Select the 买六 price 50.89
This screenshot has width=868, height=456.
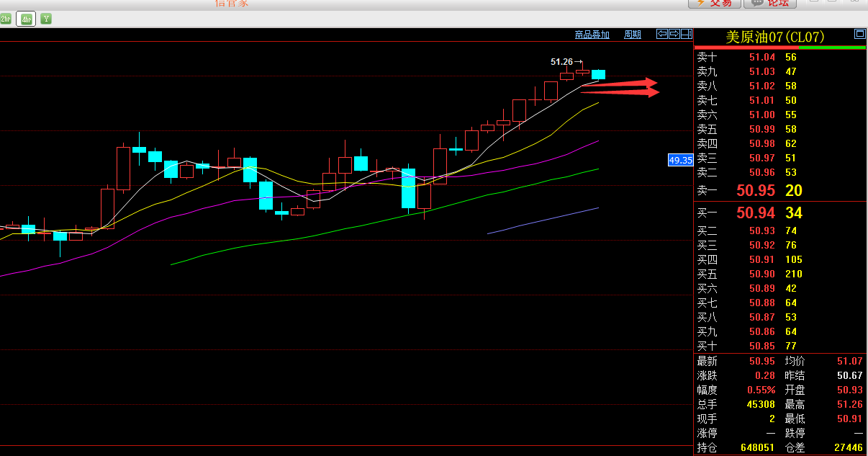762,288
